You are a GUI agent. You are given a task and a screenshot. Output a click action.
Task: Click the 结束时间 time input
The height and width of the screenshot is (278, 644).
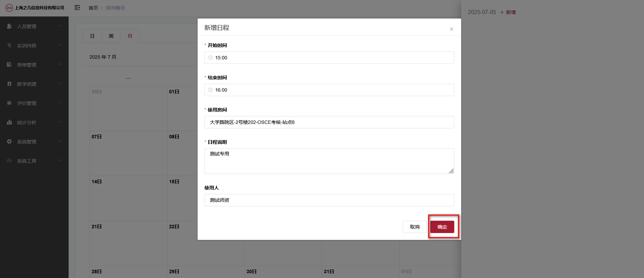pos(329,90)
